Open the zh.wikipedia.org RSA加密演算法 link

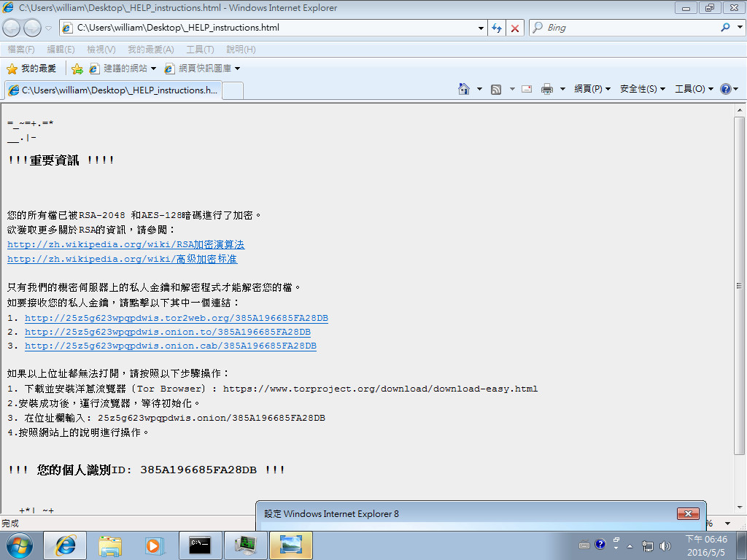click(125, 245)
